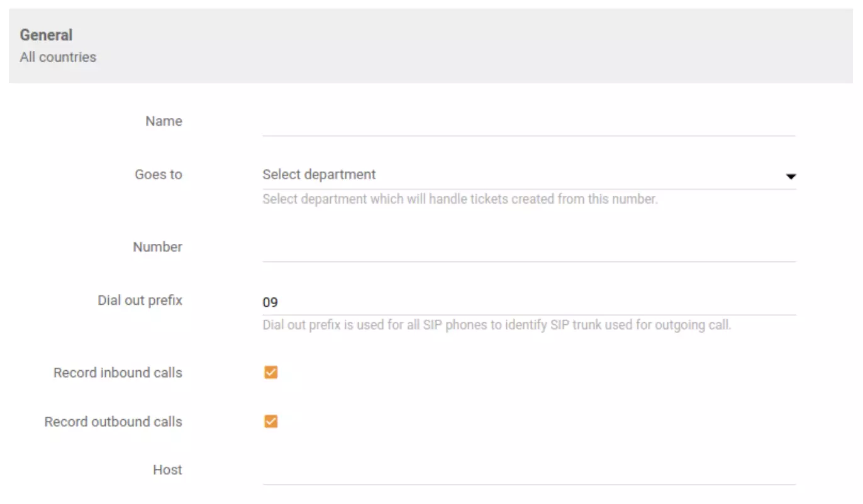Click the All countries subtitle text
Viewport: 863px width, 504px height.
58,57
